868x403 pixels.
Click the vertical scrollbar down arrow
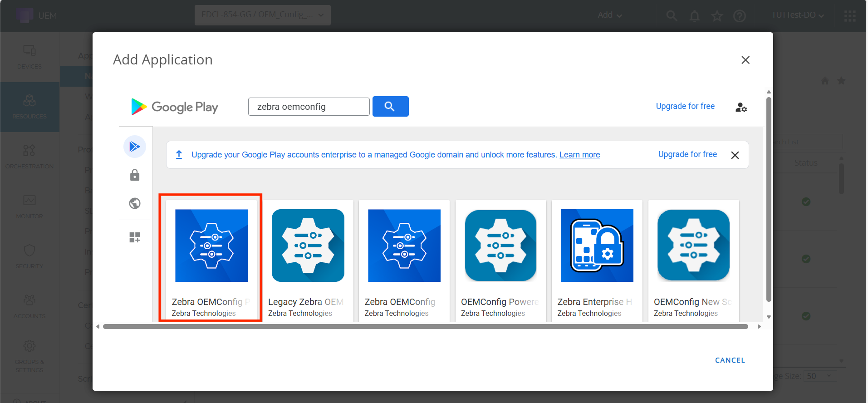pyautogui.click(x=769, y=317)
